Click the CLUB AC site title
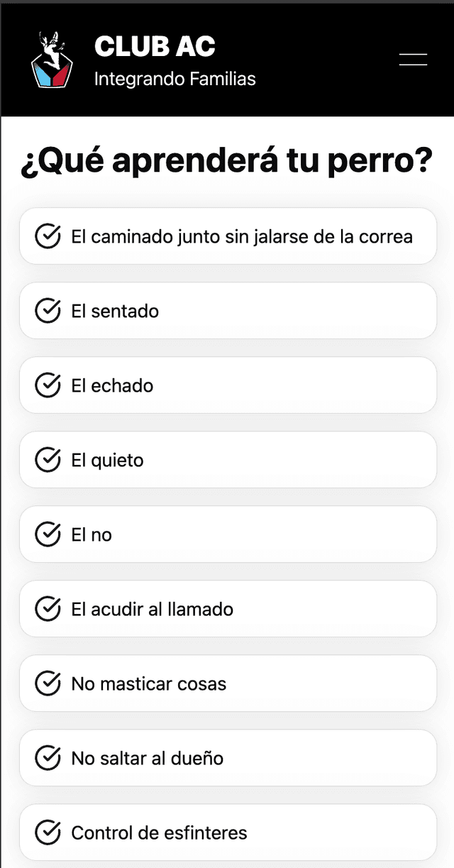The image size is (454, 868). click(155, 47)
